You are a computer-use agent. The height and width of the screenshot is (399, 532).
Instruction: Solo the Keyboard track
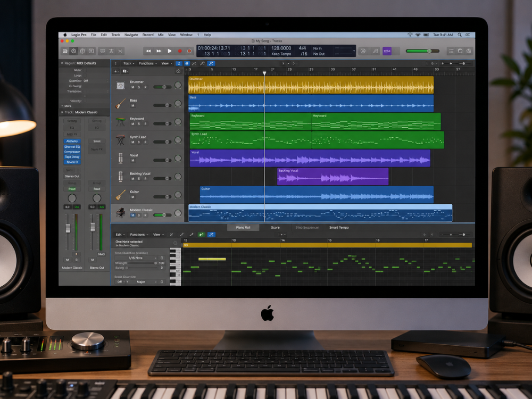tap(139, 124)
